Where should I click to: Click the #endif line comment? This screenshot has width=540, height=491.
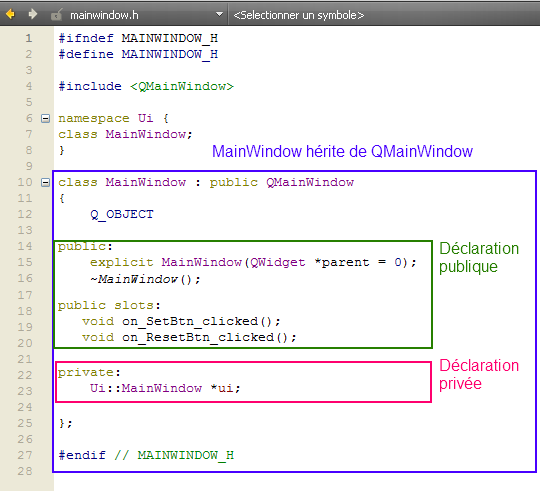[x=174, y=456]
